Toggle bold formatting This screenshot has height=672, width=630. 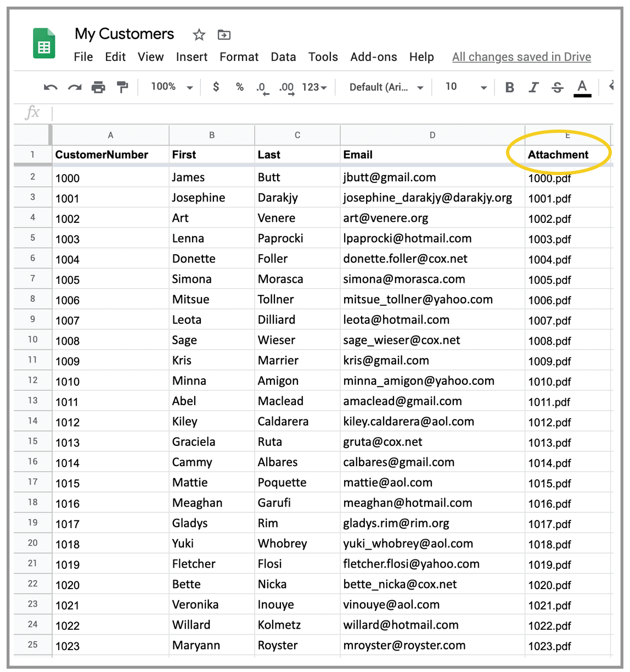coord(510,87)
